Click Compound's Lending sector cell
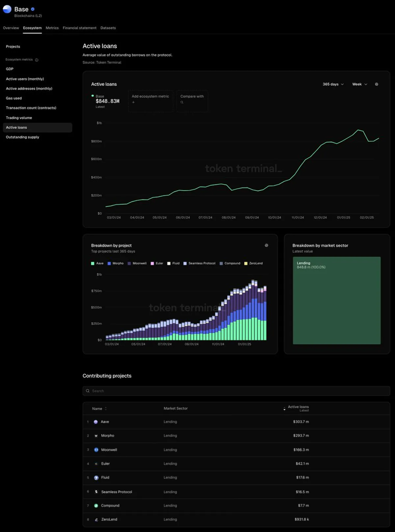The height and width of the screenshot is (532, 395). click(170, 506)
